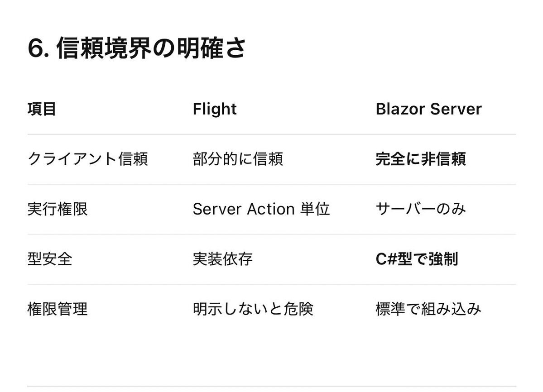This screenshot has width=543, height=392.
Task: Click the 標準で組み込み cell
Action: pos(428,309)
